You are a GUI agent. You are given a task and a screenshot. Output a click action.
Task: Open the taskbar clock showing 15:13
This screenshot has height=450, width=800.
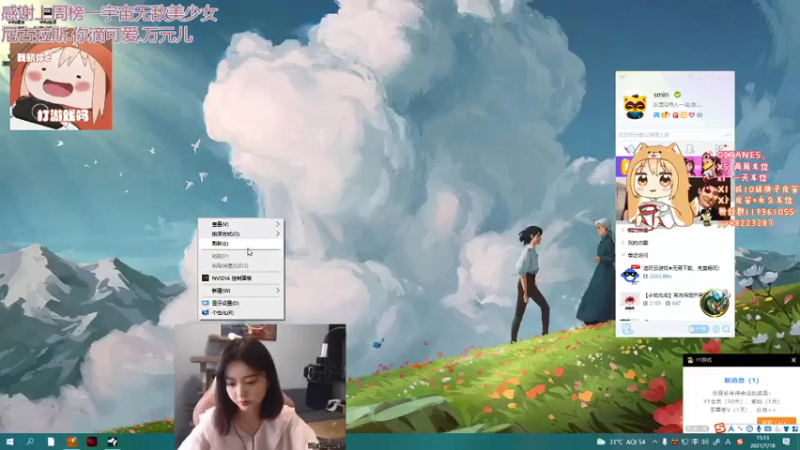763,442
